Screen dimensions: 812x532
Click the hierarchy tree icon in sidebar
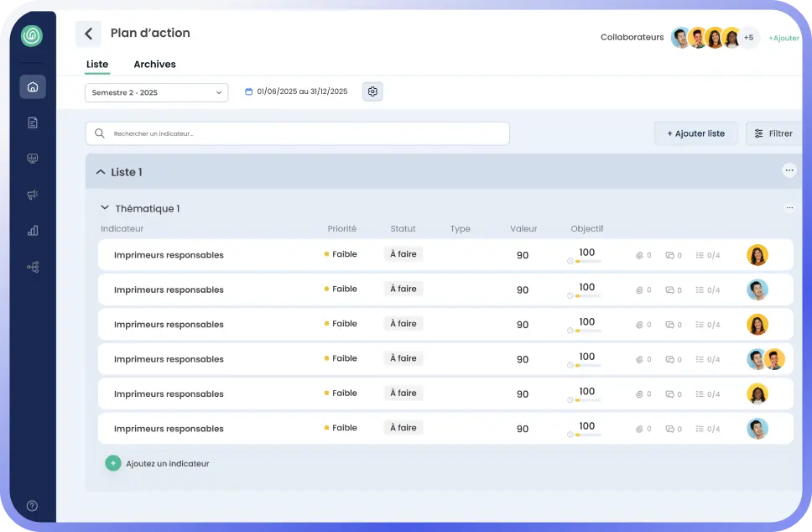tap(33, 267)
